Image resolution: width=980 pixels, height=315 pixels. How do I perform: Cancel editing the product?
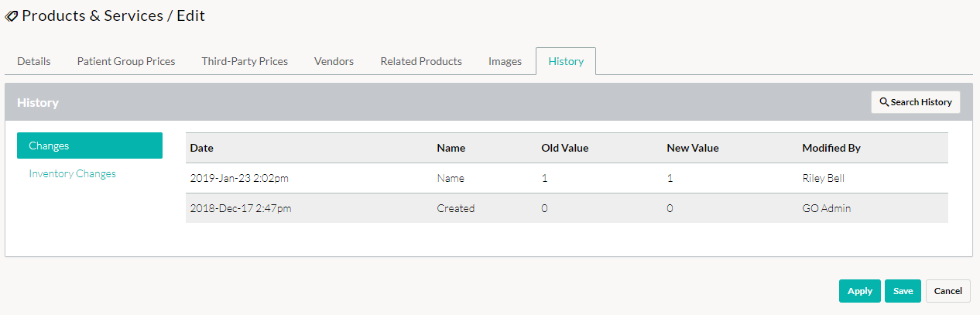pyautogui.click(x=948, y=291)
